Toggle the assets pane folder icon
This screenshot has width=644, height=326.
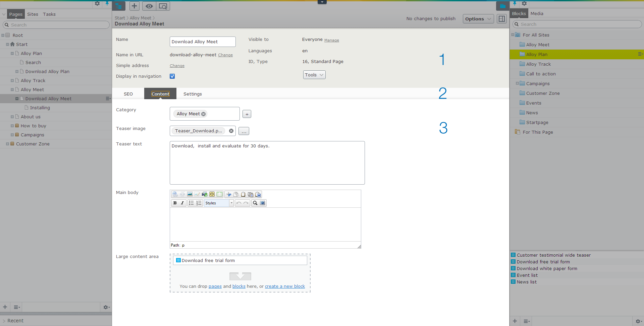502,6
